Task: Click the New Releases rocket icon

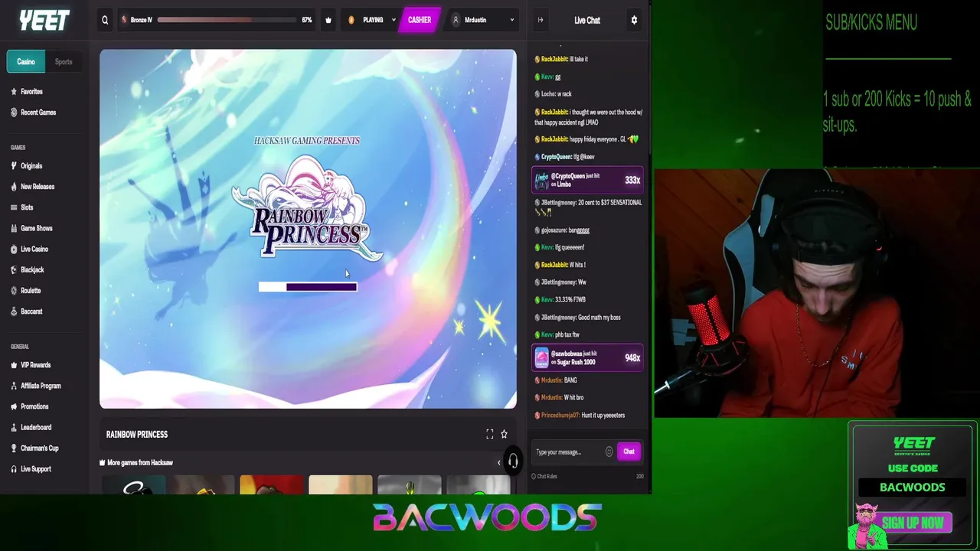Action: coord(14,187)
